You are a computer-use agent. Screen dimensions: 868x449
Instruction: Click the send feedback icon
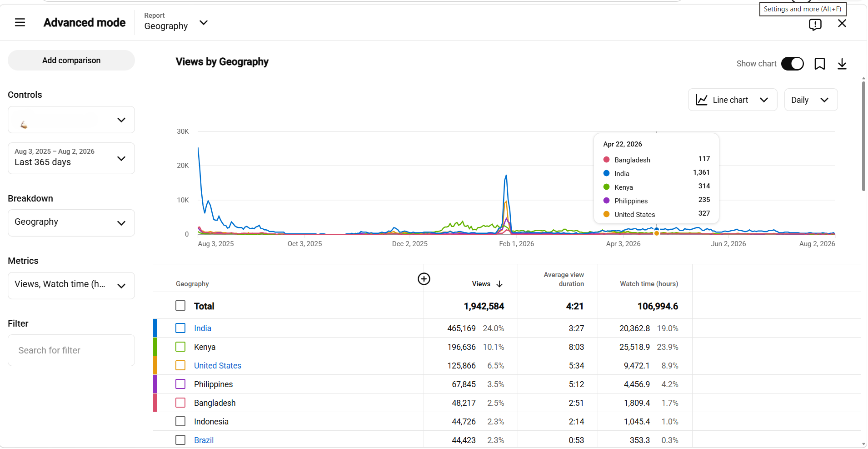pos(815,24)
